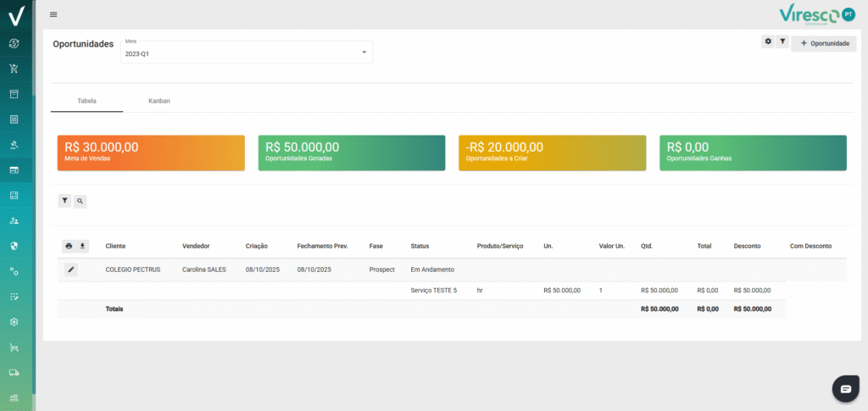
Task: Click the truck icon in the sidebar
Action: click(x=14, y=372)
